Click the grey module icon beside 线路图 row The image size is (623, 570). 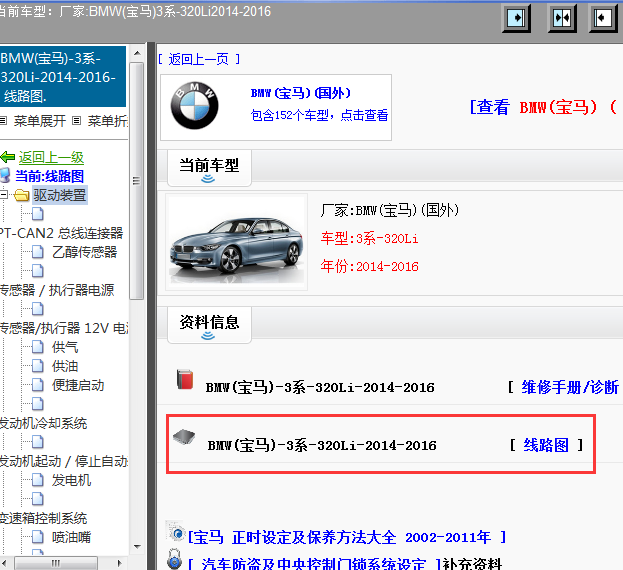(x=184, y=437)
